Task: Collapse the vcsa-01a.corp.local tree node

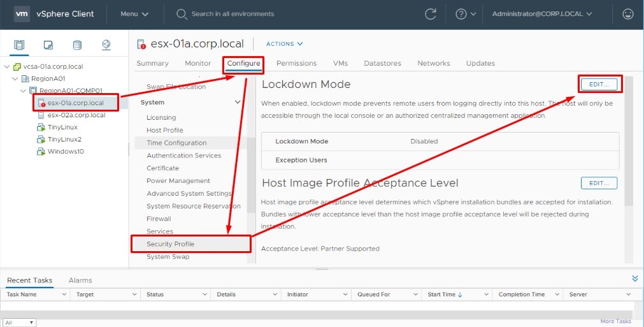Action: (6, 66)
